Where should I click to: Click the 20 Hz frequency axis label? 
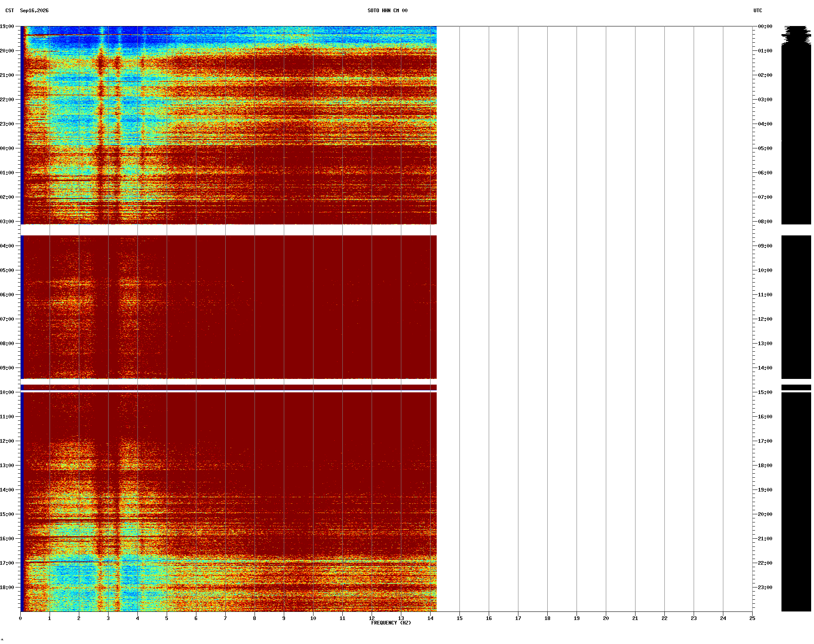tap(606, 618)
